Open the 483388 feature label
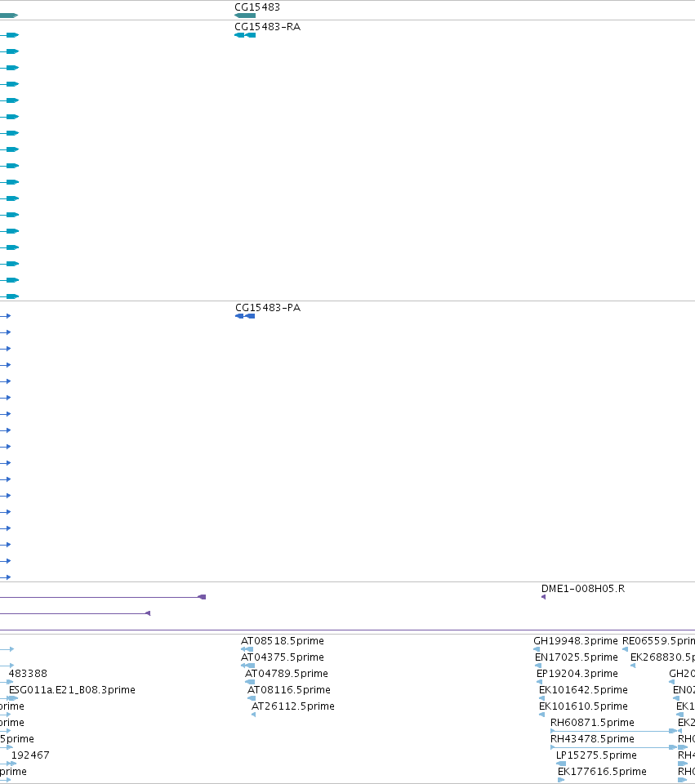Screen dimensions: 695x784 coord(28,674)
